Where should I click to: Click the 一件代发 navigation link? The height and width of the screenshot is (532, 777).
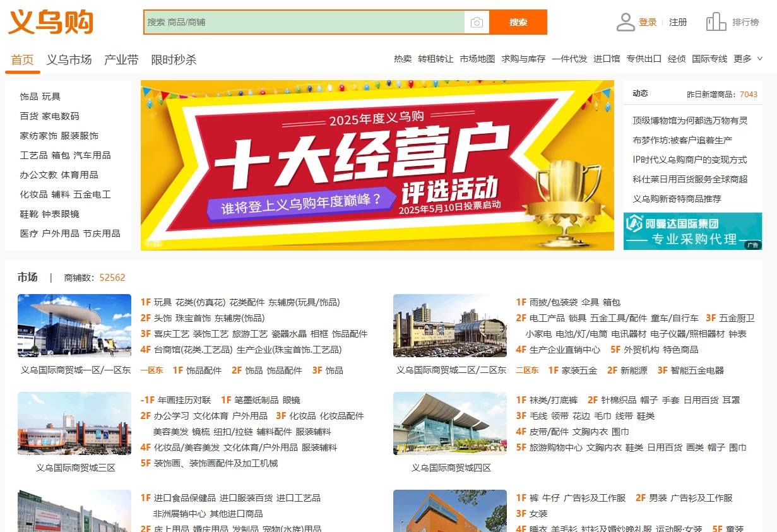click(569, 59)
